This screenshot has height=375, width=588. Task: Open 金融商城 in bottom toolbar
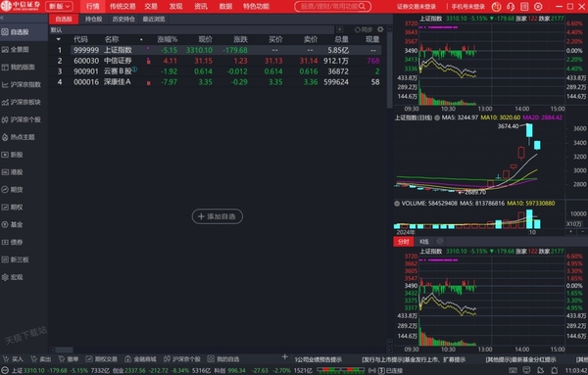pos(140,359)
